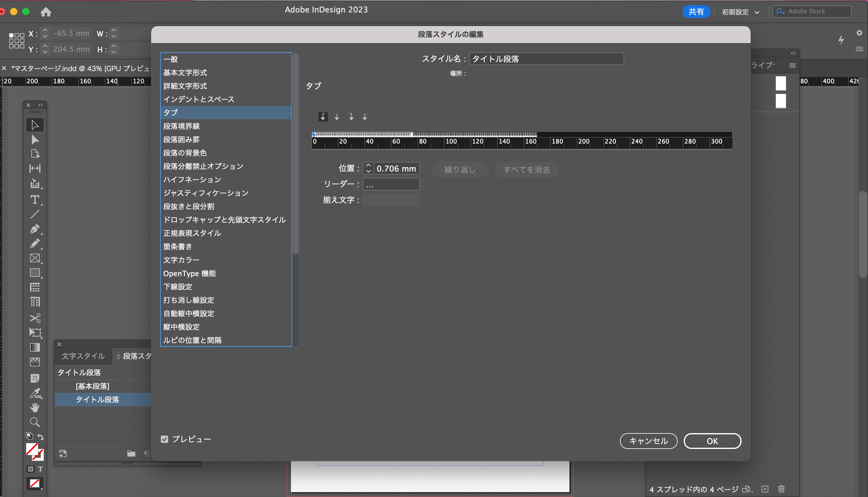Viewport: 868px width, 497px height.
Task: Click the H height stepper arrows
Action: [114, 49]
